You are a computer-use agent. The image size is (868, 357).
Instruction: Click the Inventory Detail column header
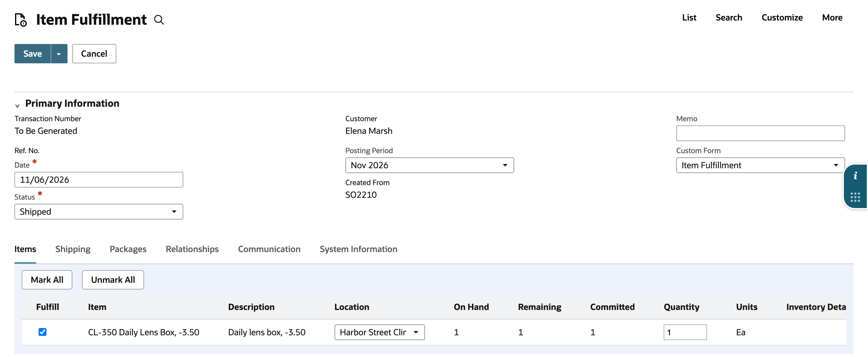coord(816,307)
